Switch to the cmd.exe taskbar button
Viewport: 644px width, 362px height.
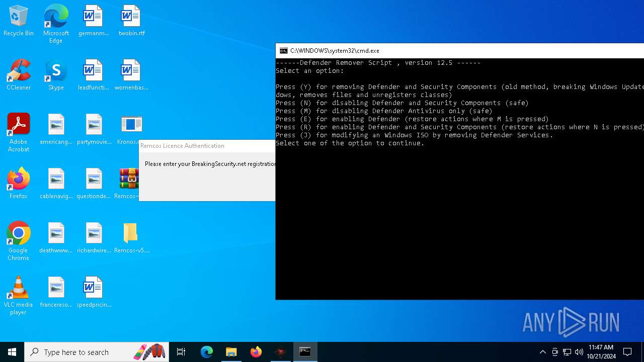305,352
